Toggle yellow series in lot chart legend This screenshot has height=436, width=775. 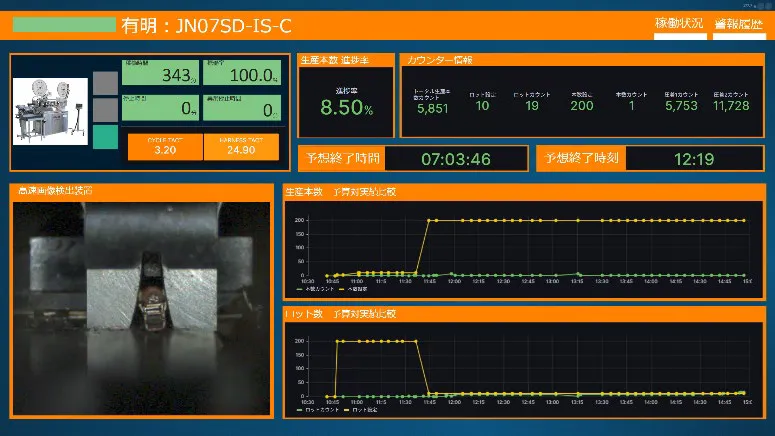point(359,411)
